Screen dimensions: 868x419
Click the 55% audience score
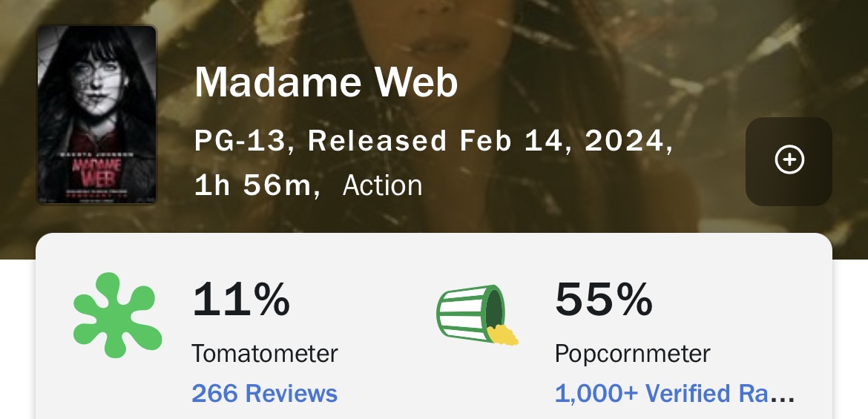coord(603,299)
